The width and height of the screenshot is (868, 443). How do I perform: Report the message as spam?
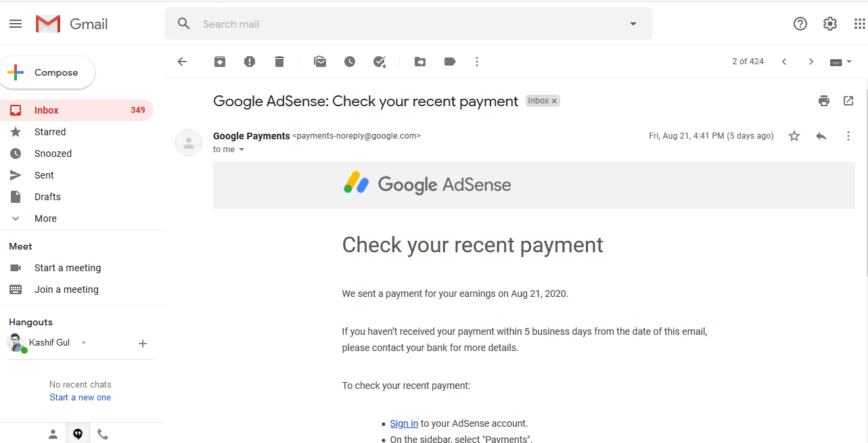250,62
